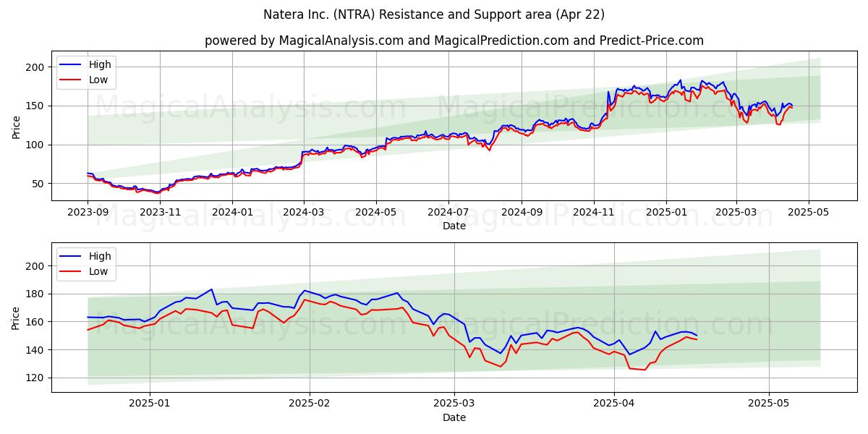Click the 2025-01 tick label on top chart
This screenshot has width=868, height=434.
coord(665,213)
